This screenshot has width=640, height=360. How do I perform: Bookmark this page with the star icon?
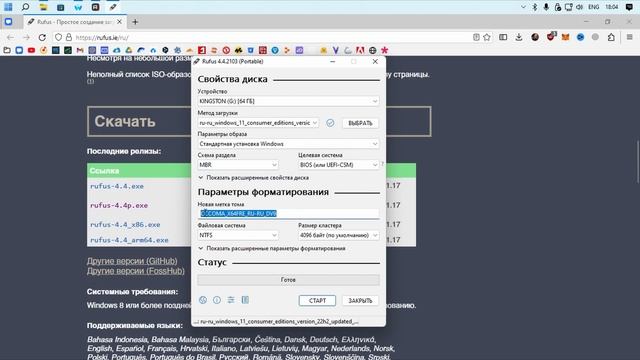487,37
